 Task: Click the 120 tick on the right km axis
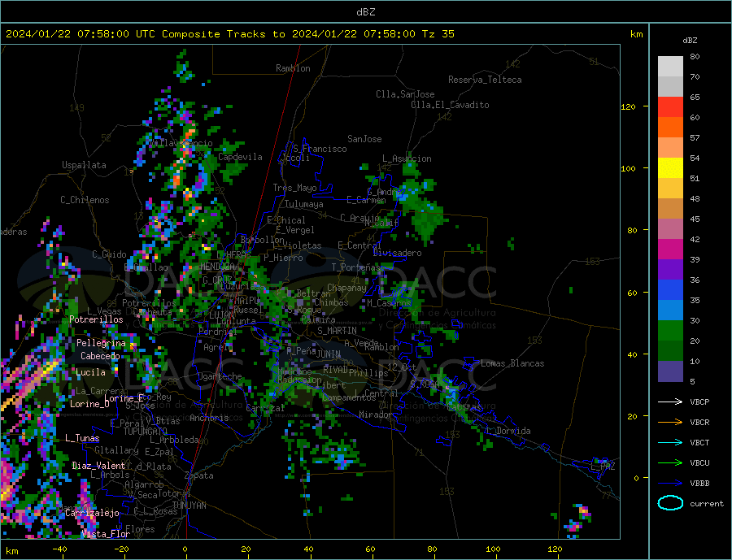(629, 106)
